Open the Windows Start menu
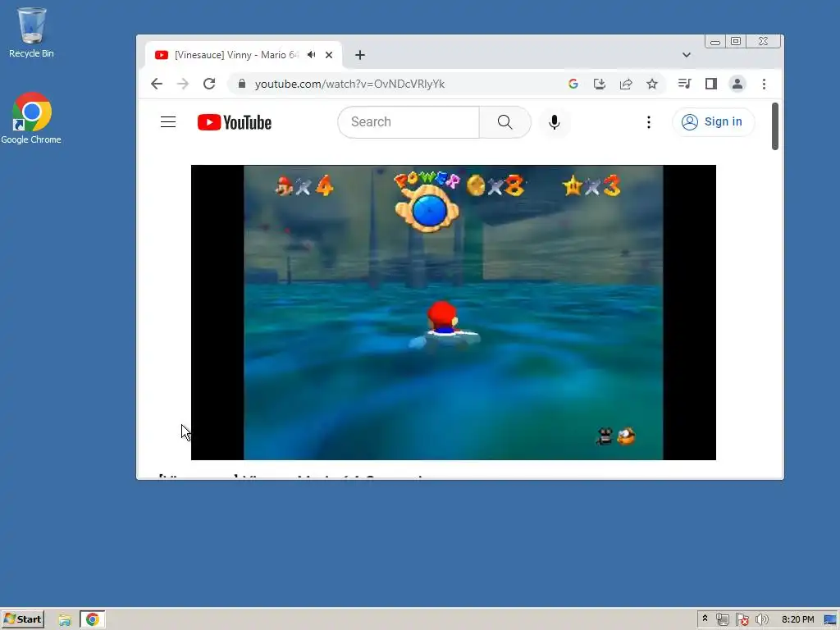Image resolution: width=840 pixels, height=630 pixels. point(23,619)
